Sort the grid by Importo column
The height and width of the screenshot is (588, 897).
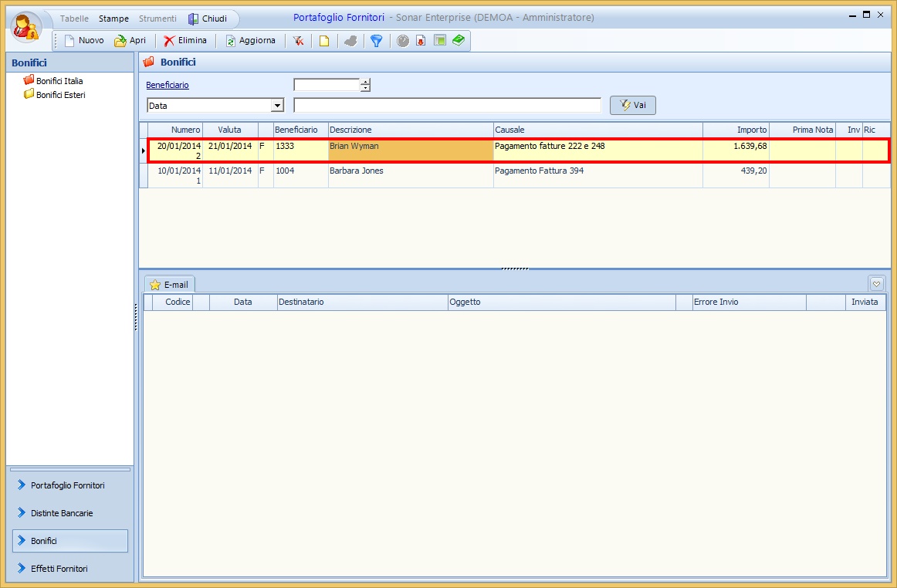pos(736,130)
